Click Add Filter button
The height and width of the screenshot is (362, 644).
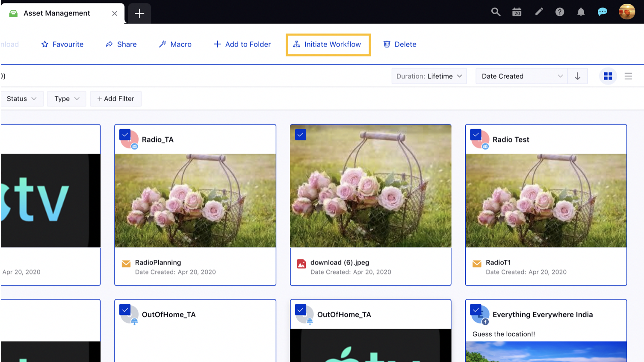coord(115,98)
